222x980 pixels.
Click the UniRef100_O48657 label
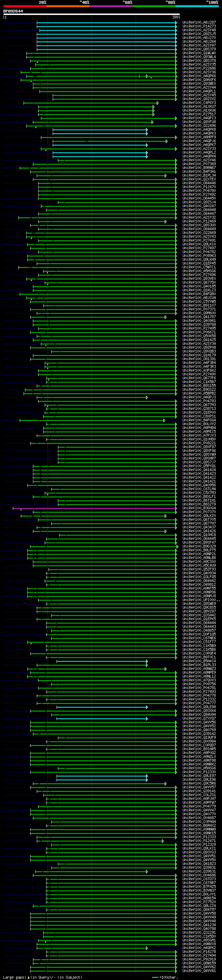(x=199, y=630)
